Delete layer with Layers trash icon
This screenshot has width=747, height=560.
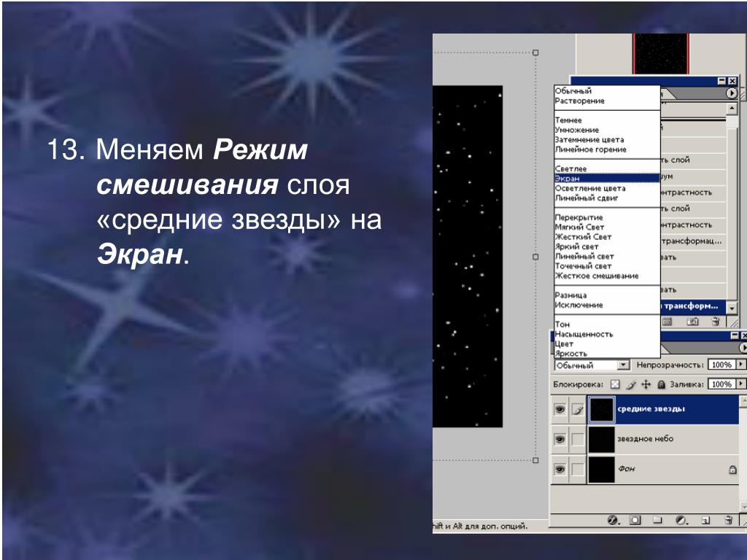[x=728, y=521]
